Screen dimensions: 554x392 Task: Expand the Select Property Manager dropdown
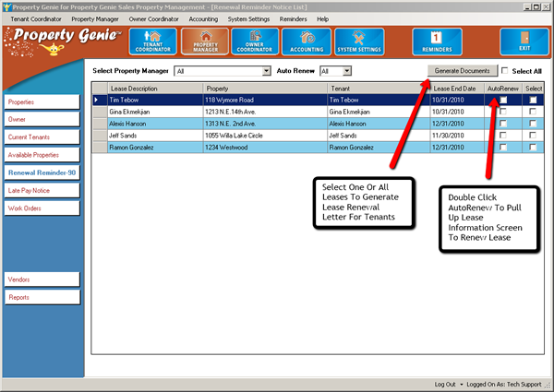[267, 71]
